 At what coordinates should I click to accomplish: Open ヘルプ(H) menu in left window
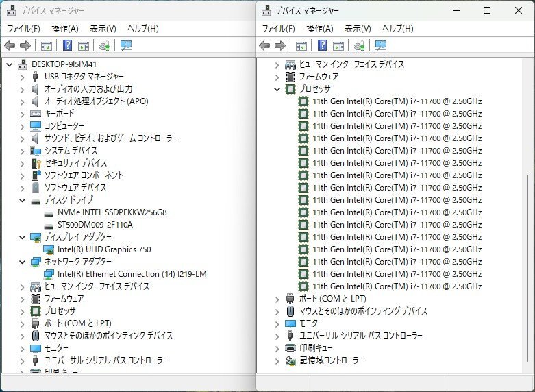click(x=143, y=28)
